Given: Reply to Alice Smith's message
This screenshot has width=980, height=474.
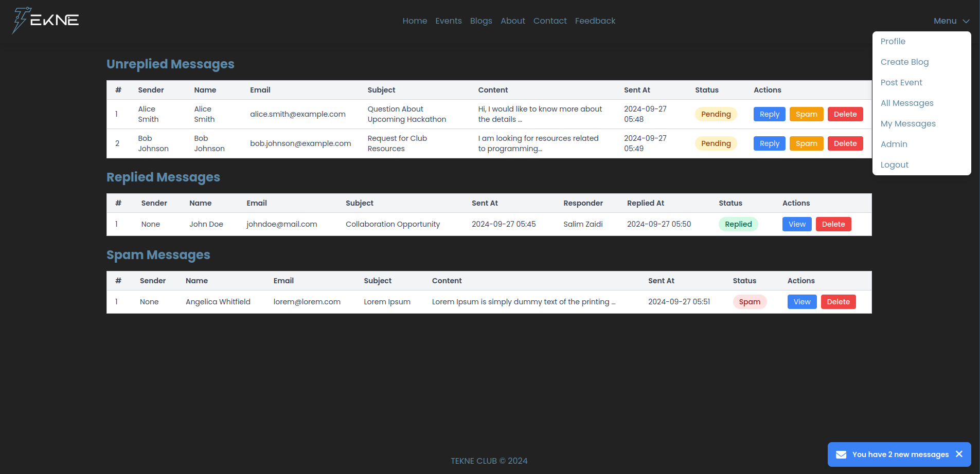Looking at the screenshot, I should [769, 114].
